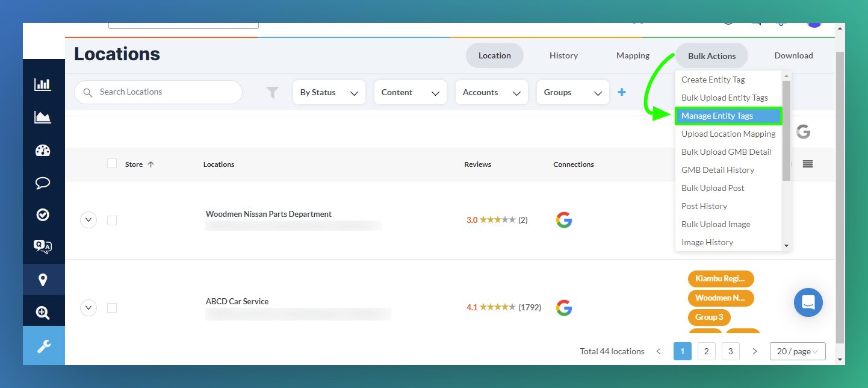Click the Bulk Actions menu scroll down arrow

pyautogui.click(x=786, y=246)
